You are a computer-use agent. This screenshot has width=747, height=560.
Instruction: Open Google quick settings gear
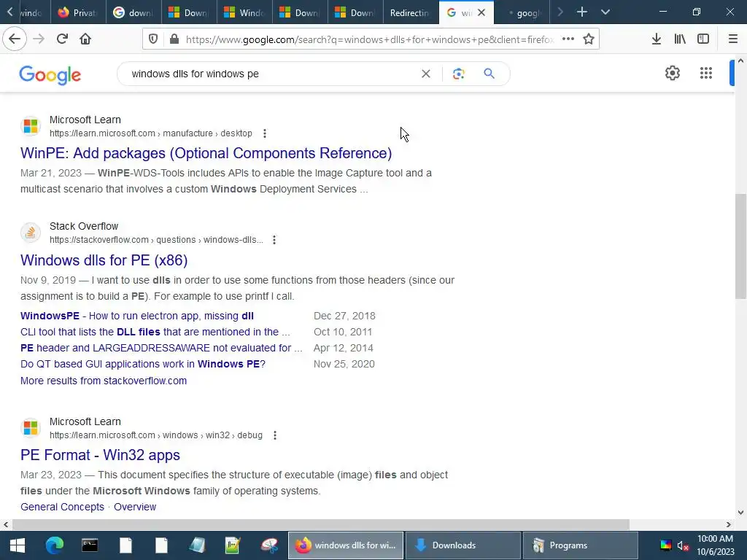(672, 73)
